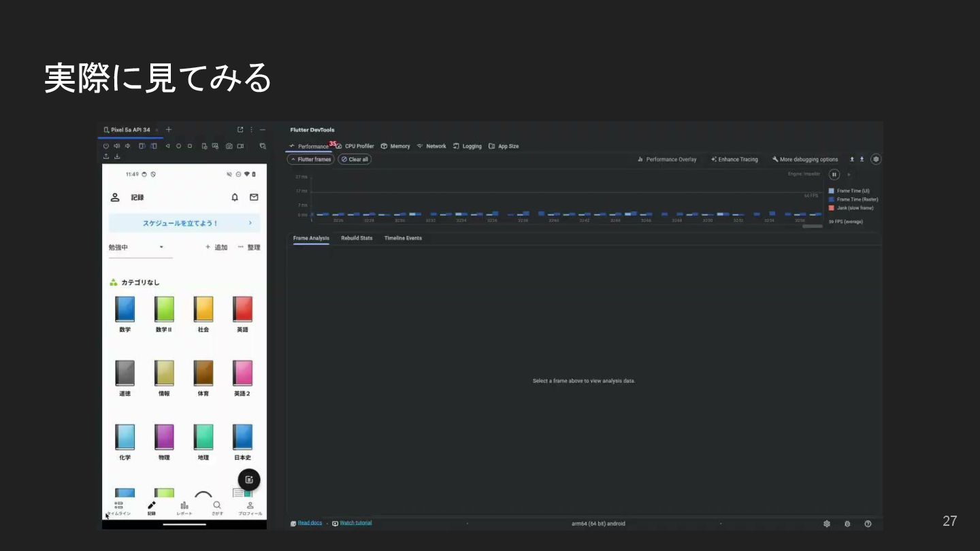Image resolution: width=980 pixels, height=551 pixels.
Task: Go to プロフィール in bottom navigation
Action: click(250, 508)
